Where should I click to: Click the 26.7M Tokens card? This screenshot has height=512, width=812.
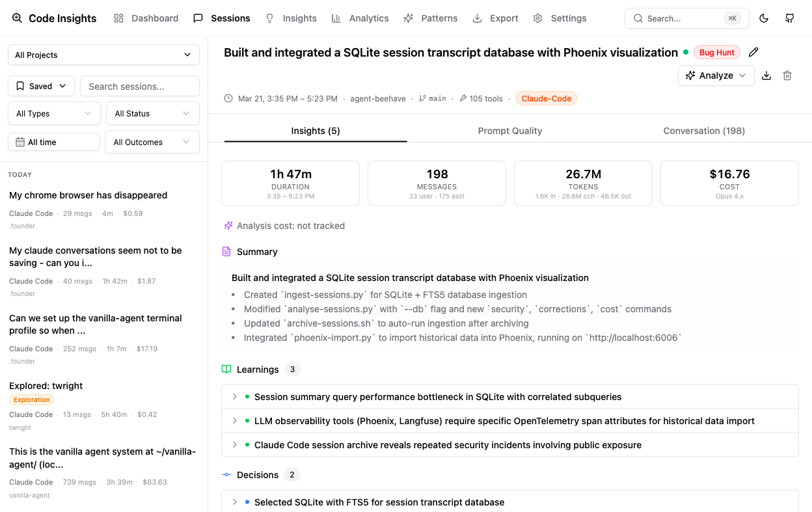coord(583,183)
